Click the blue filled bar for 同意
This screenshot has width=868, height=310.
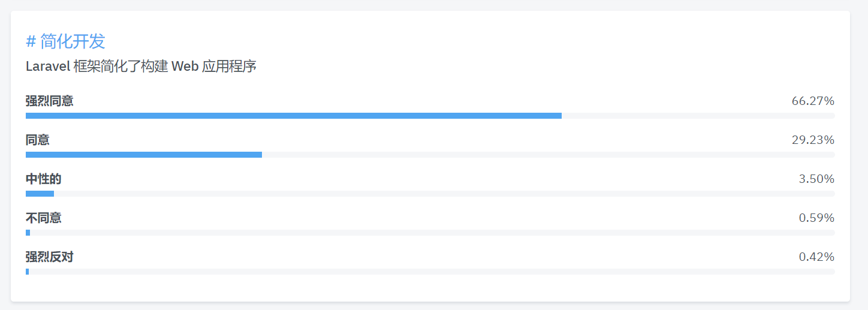(144, 155)
